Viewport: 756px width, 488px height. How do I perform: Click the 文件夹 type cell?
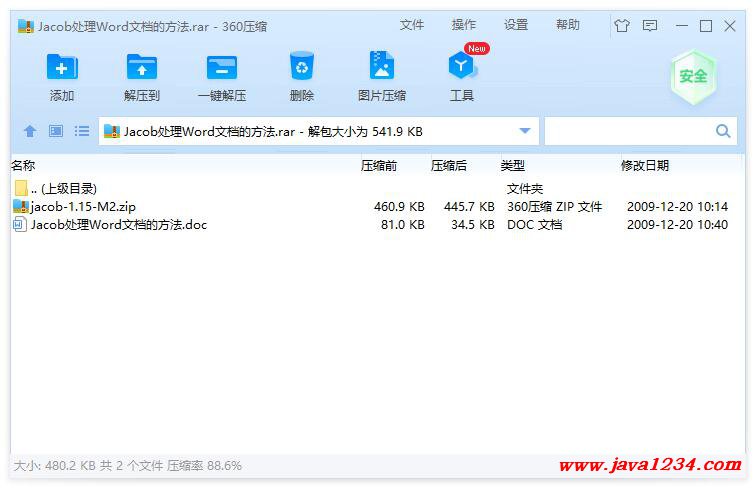(525, 189)
